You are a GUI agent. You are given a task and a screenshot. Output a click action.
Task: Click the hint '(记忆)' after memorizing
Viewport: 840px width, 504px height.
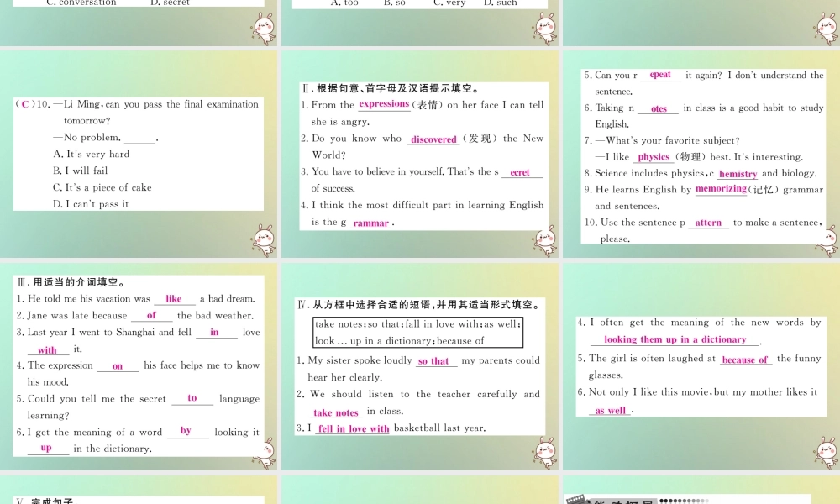764,190
